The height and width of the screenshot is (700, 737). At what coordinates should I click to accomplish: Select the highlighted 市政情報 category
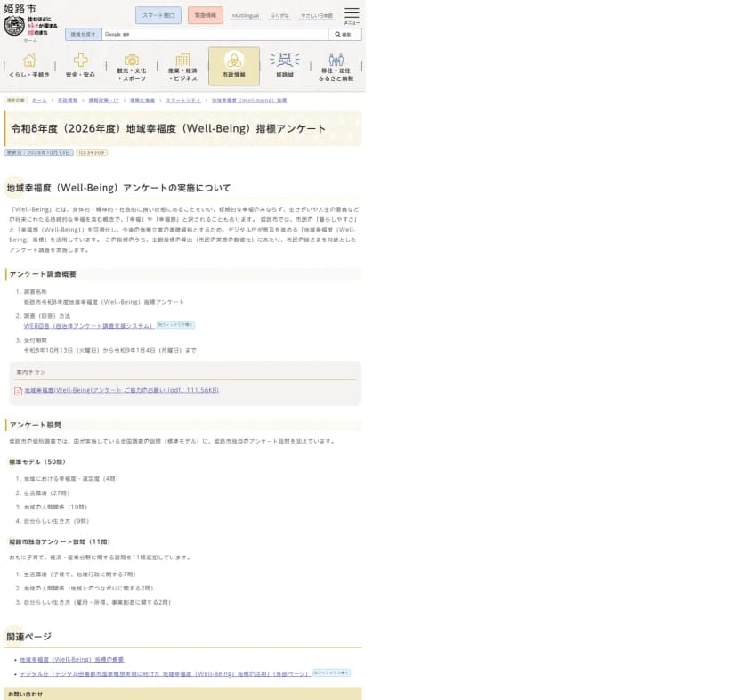234,66
